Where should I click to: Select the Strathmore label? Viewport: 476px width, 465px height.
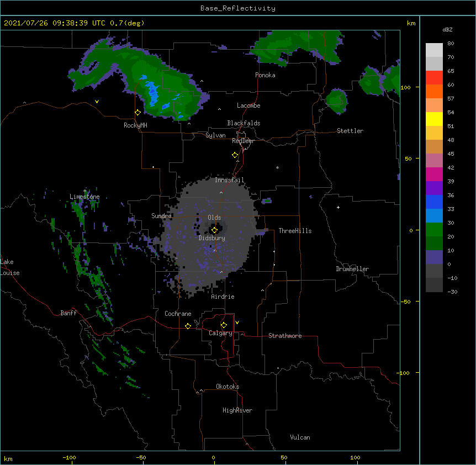tap(285, 336)
